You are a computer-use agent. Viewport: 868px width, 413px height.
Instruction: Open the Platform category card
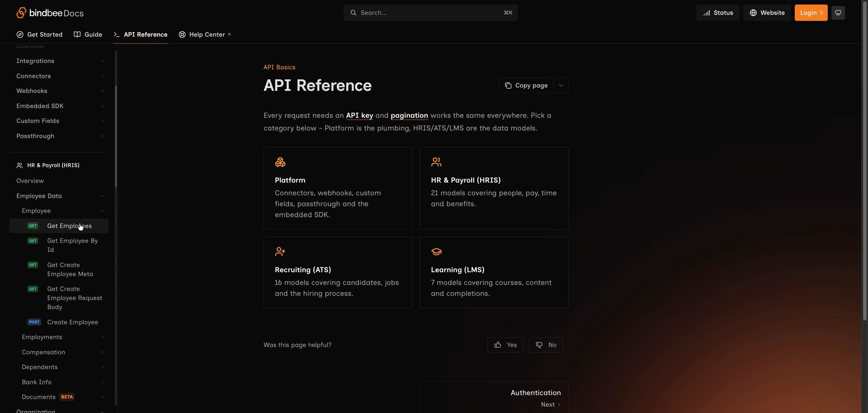338,188
